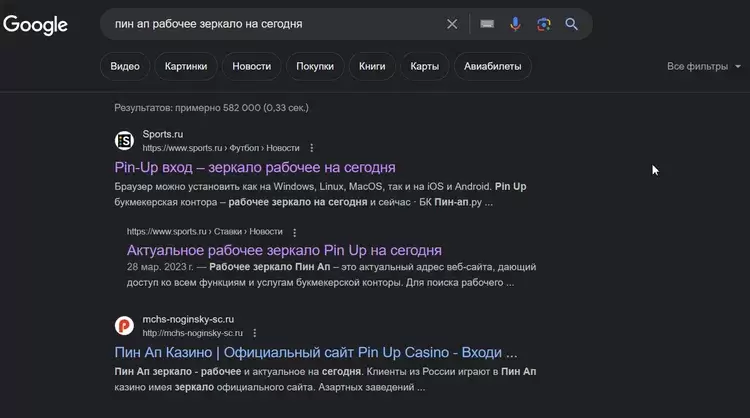Click the 'Результатов: примерно 582 000' text
The image size is (750, 418).
(211, 108)
